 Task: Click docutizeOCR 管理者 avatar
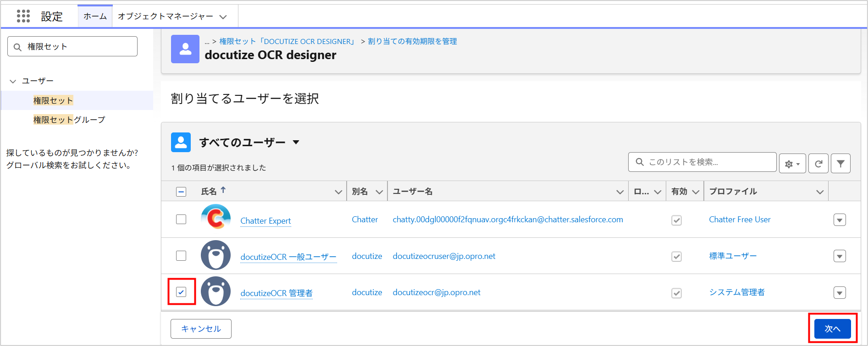pyautogui.click(x=216, y=291)
